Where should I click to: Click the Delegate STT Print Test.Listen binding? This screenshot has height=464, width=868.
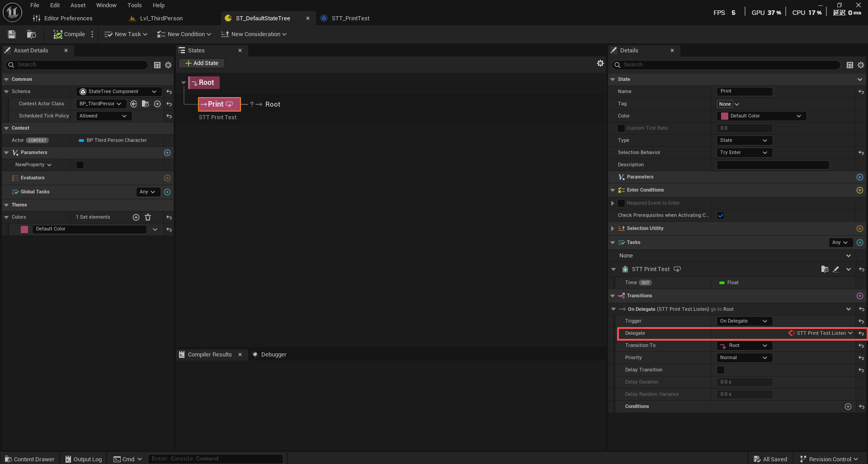click(x=821, y=333)
